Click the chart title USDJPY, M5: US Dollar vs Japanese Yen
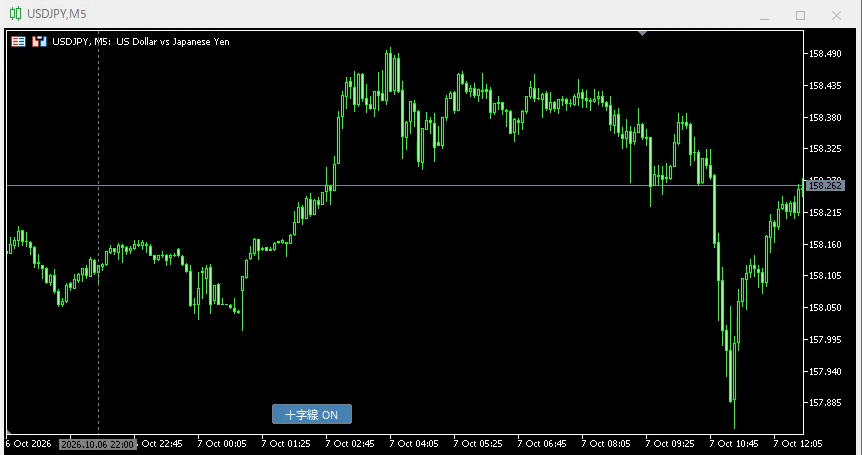The width and height of the screenshot is (862, 455). click(141, 41)
